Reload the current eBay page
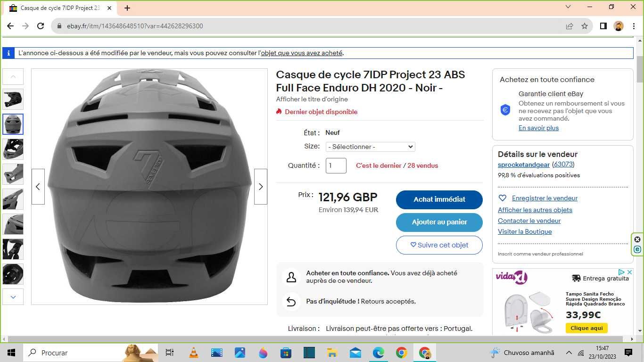Viewport: 644px width, 362px height. [41, 26]
